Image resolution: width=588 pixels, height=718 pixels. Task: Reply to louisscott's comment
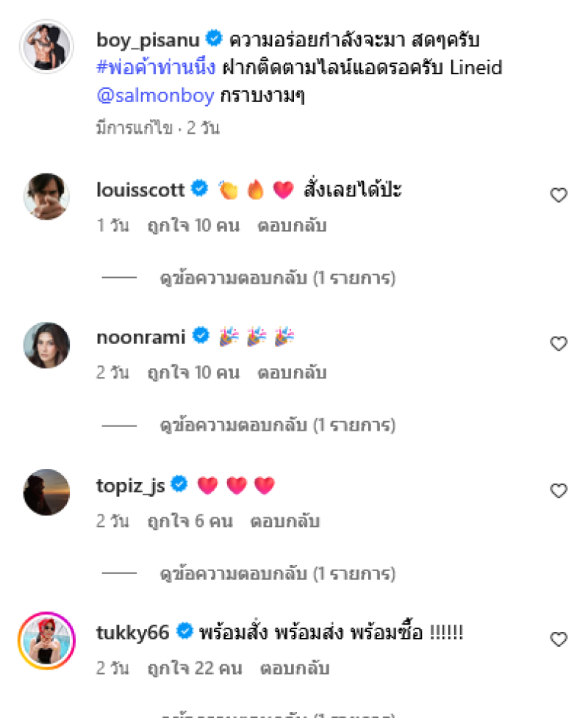coord(291,226)
